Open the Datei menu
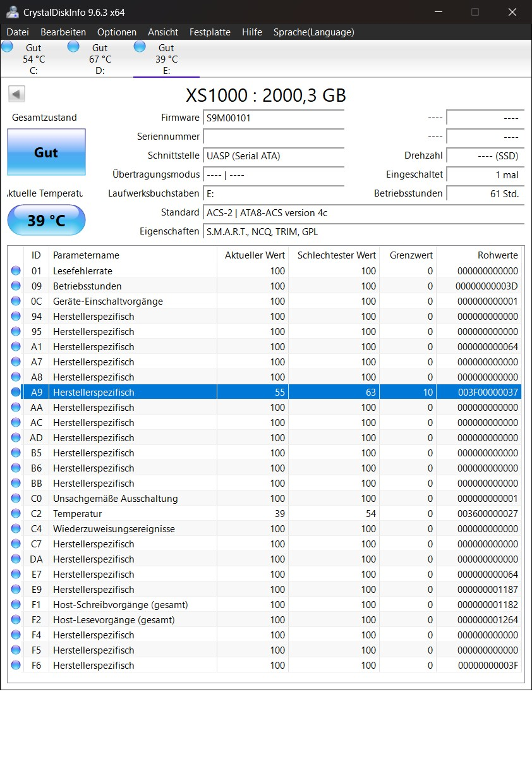The width and height of the screenshot is (532, 761). 18,32
